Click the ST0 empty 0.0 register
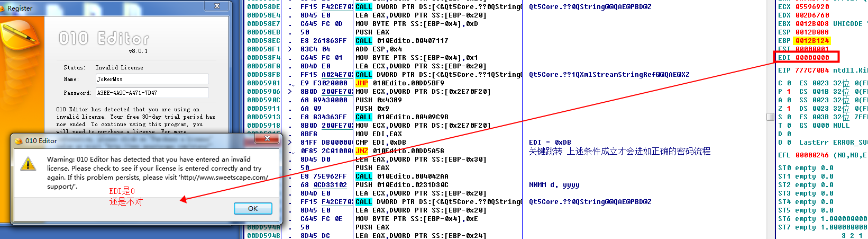The width and height of the screenshot is (868, 239). (806, 168)
